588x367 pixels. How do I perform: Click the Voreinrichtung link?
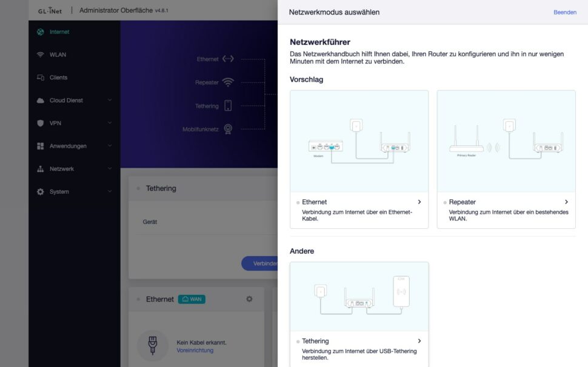pyautogui.click(x=195, y=351)
